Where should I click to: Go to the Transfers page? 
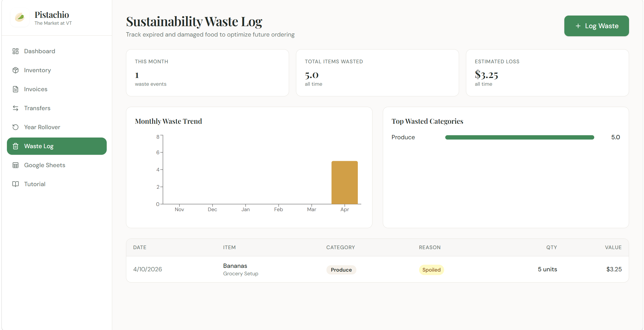(37, 108)
